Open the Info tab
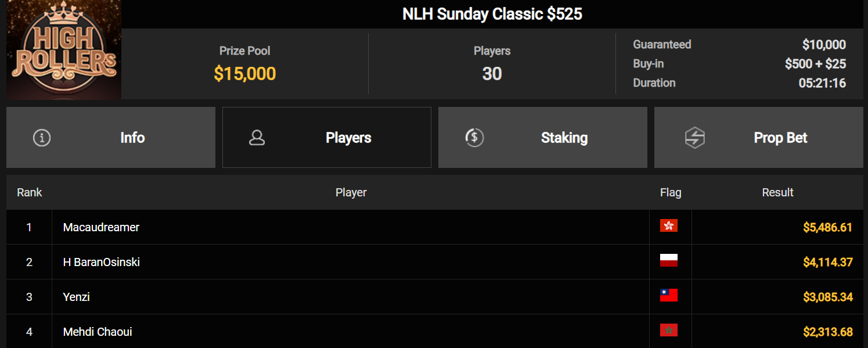868x348 pixels. click(x=111, y=138)
